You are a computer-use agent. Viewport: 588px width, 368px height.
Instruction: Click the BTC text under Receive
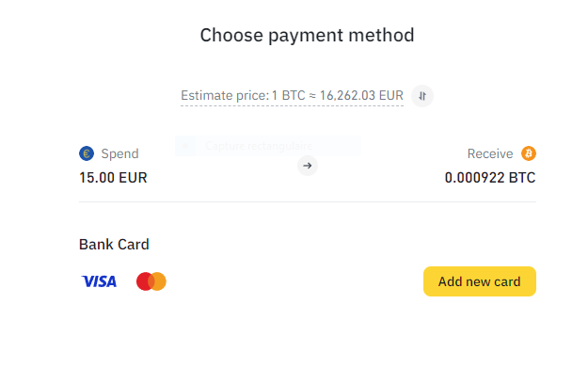(522, 178)
